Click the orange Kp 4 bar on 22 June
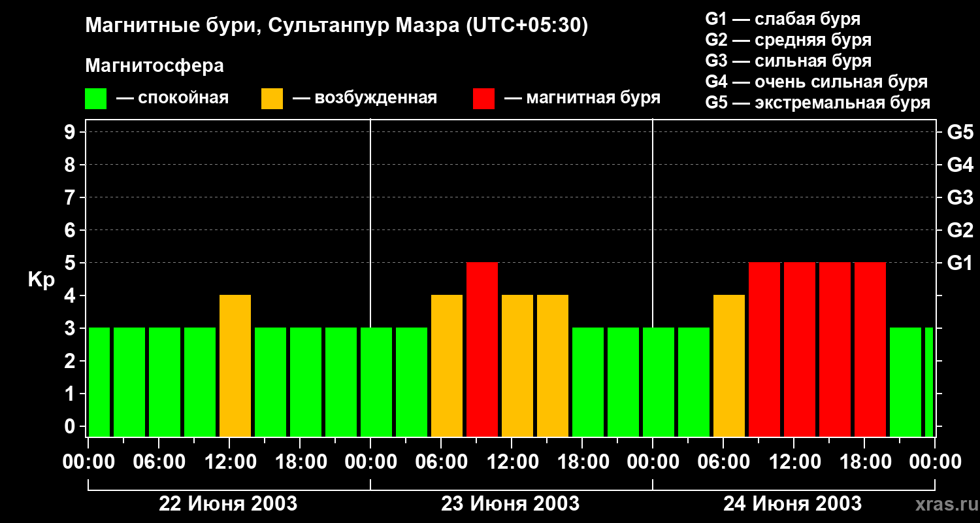Image resolution: width=980 pixels, height=523 pixels. [235, 366]
